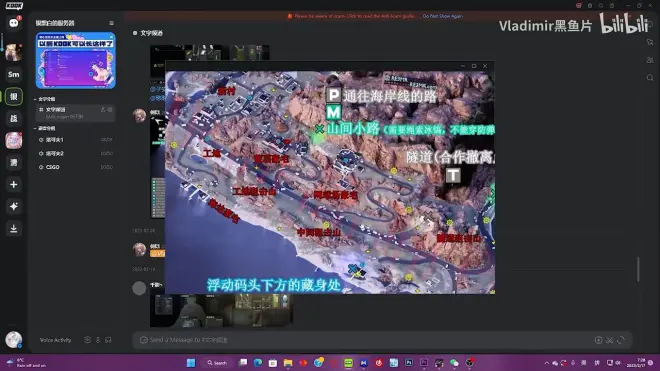Click the chat vertical scrollbar handle

point(638,269)
